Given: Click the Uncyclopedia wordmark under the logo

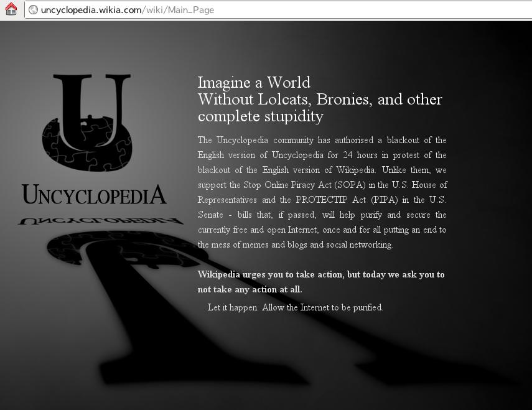Looking at the screenshot, I should pos(94,195).
